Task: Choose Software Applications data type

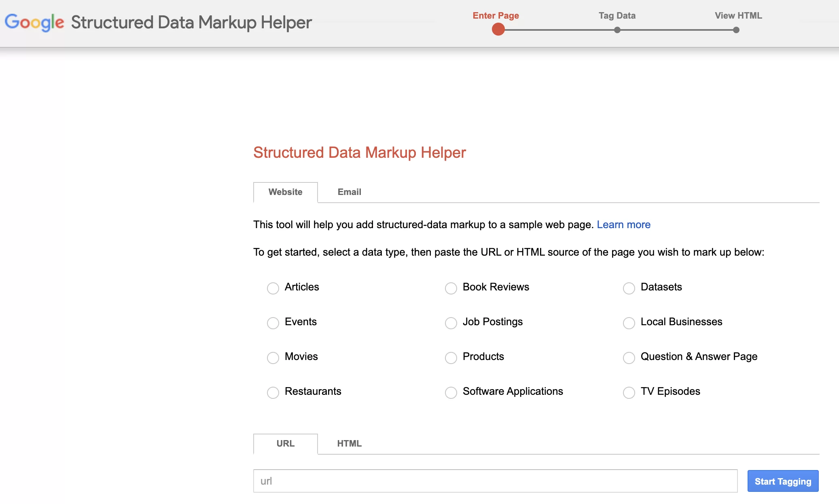Action: click(x=451, y=392)
